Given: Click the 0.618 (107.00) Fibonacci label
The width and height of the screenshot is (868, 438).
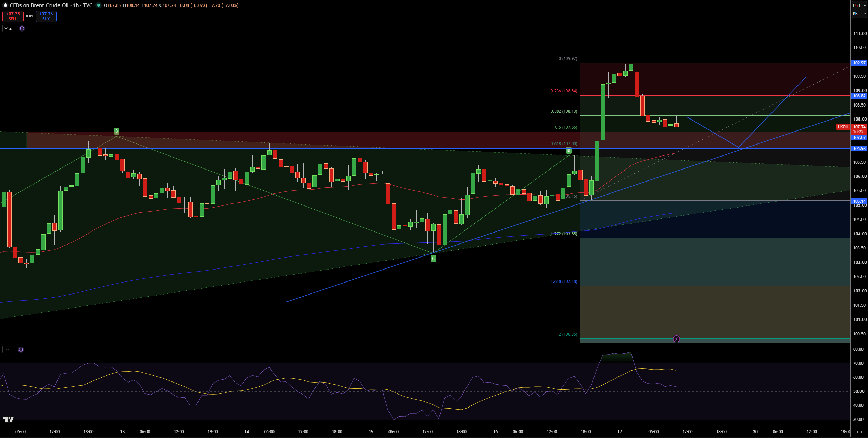Looking at the screenshot, I should [x=564, y=144].
